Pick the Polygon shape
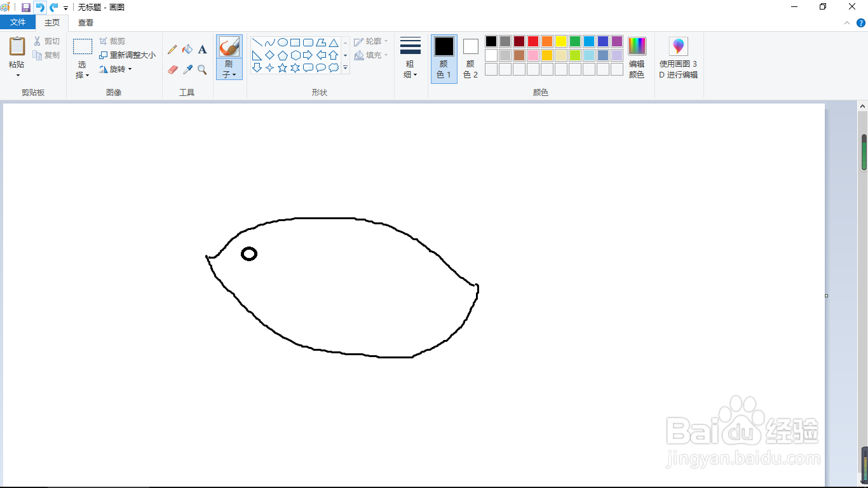 [x=321, y=43]
